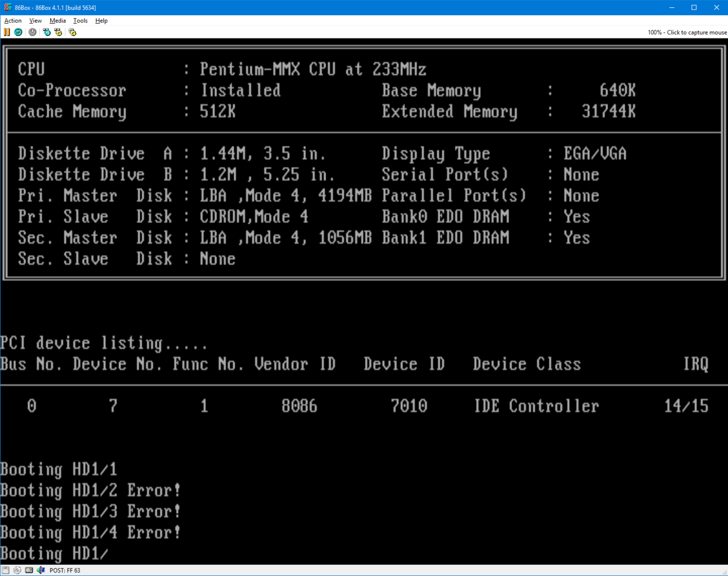Click the 'POST: FF 63' status text

pyautogui.click(x=65, y=570)
